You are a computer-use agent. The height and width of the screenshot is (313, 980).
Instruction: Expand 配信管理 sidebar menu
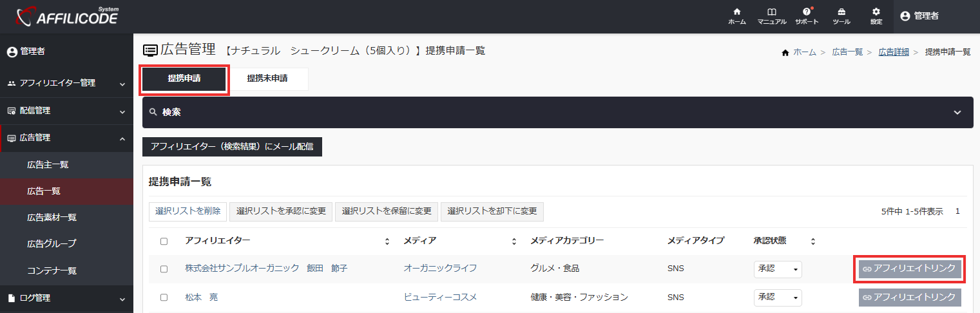click(66, 111)
